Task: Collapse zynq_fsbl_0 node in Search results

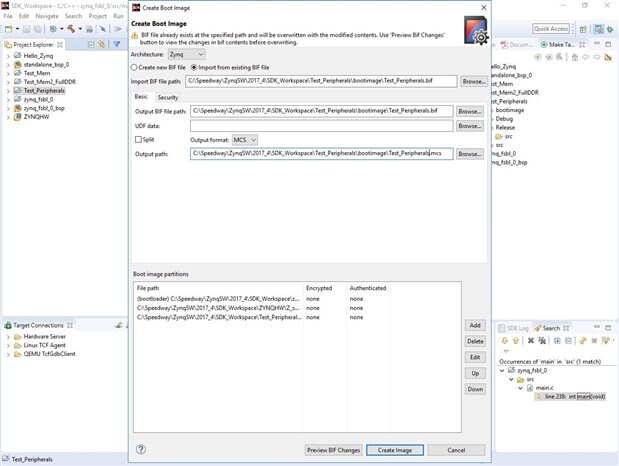Action: [502, 370]
